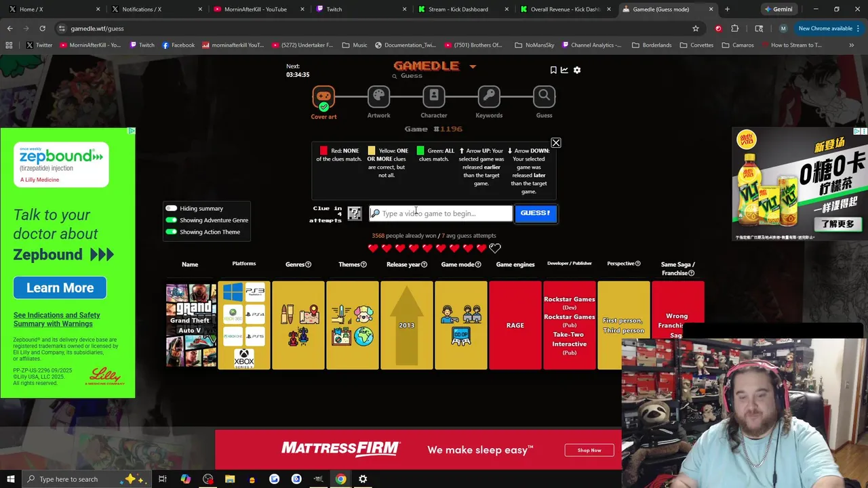Viewport: 868px width, 488px height.
Task: Open help icon next to Genres
Action: click(308, 264)
